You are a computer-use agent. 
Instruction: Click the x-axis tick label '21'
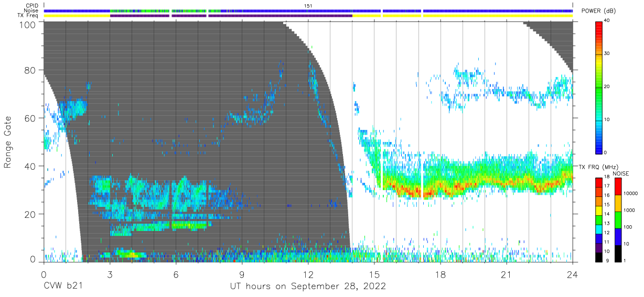click(506, 274)
